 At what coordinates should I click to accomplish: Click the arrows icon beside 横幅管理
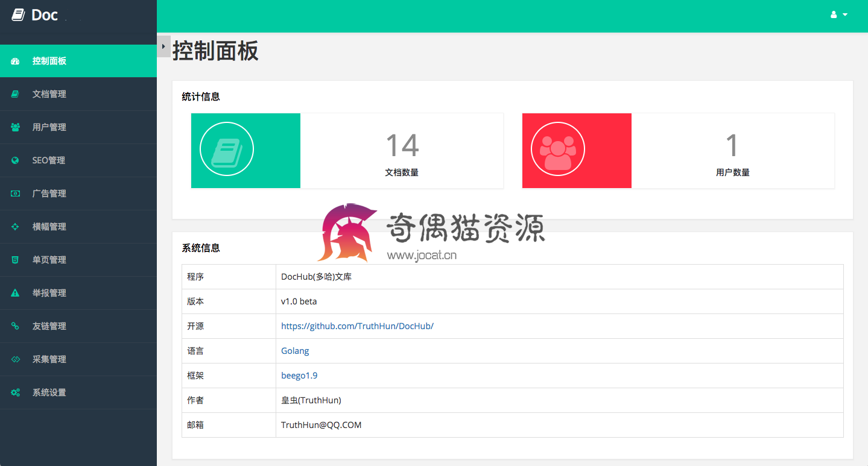(x=16, y=227)
